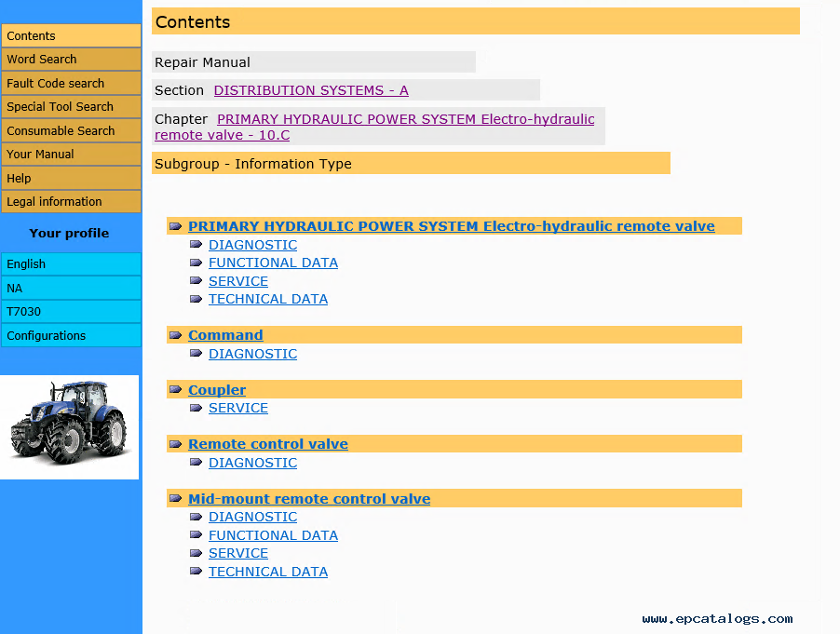Open SERVICE under Mid-mount remote control valve
840x634 pixels.
pyautogui.click(x=238, y=553)
